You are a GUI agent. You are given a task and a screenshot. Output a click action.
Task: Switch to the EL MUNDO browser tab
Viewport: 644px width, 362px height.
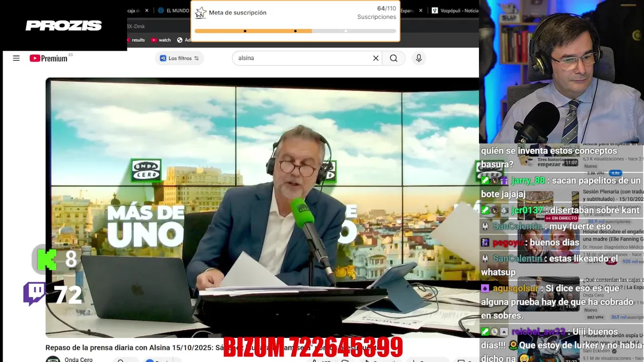click(x=174, y=11)
